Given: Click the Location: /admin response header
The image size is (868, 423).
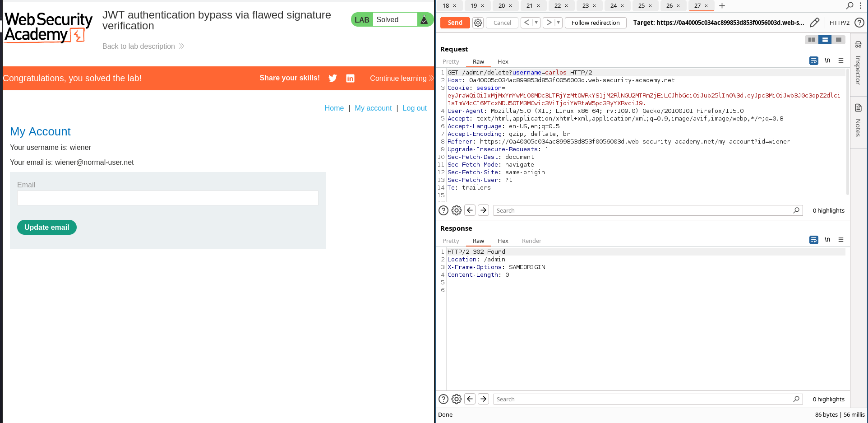Looking at the screenshot, I should 476,259.
